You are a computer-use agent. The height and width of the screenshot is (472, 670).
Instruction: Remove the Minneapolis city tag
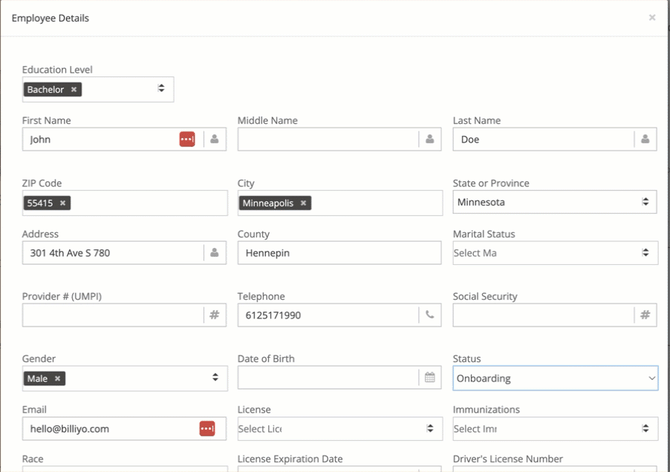pos(304,203)
